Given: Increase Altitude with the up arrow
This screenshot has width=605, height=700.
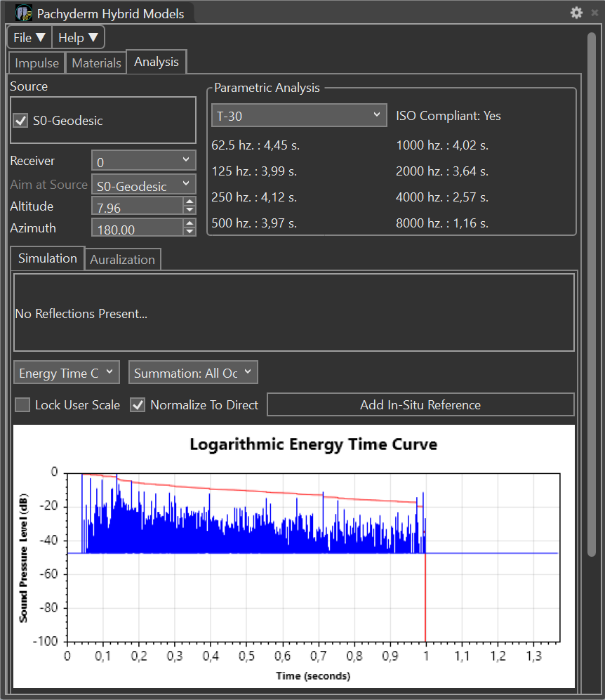Looking at the screenshot, I should (x=189, y=202).
